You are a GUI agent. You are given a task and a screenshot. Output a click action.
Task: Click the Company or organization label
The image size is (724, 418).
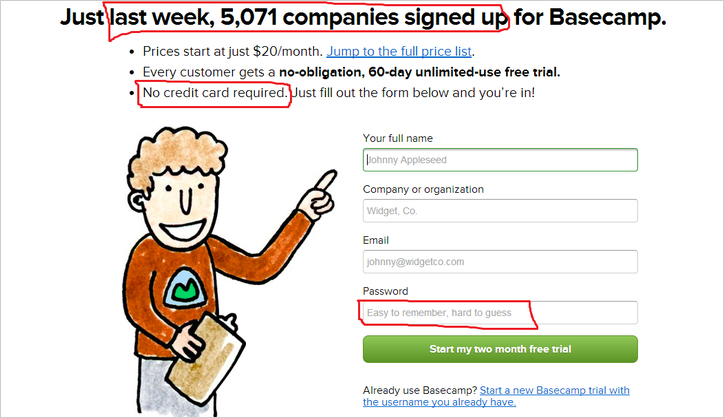(x=423, y=189)
